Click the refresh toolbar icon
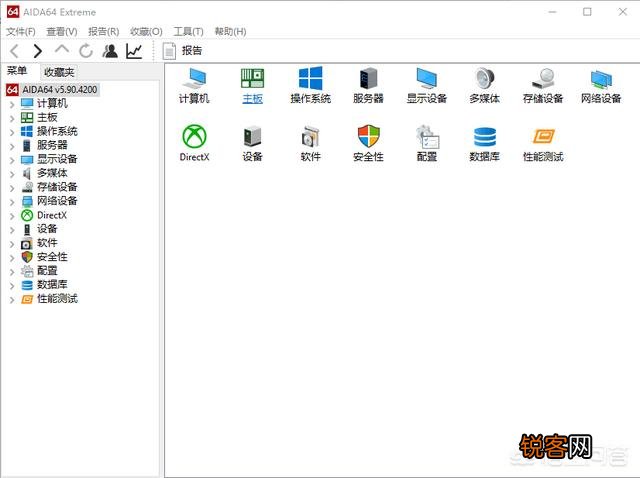Image resolution: width=640 pixels, height=478 pixels. click(86, 51)
